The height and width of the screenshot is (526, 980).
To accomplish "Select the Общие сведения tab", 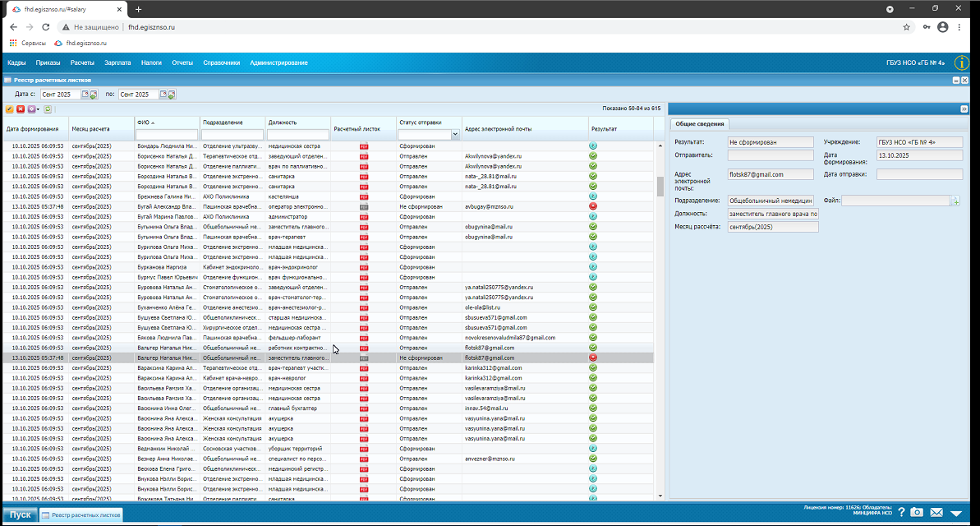I will (x=698, y=124).
